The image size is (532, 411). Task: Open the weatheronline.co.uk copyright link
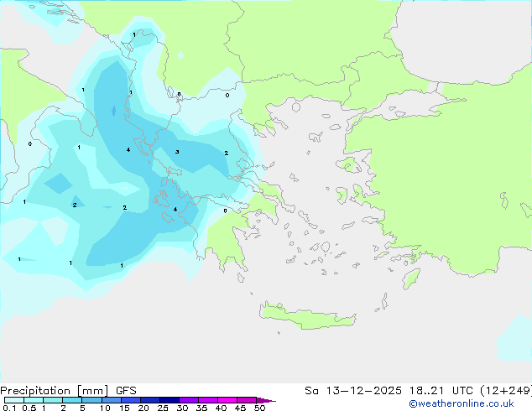pos(462,403)
